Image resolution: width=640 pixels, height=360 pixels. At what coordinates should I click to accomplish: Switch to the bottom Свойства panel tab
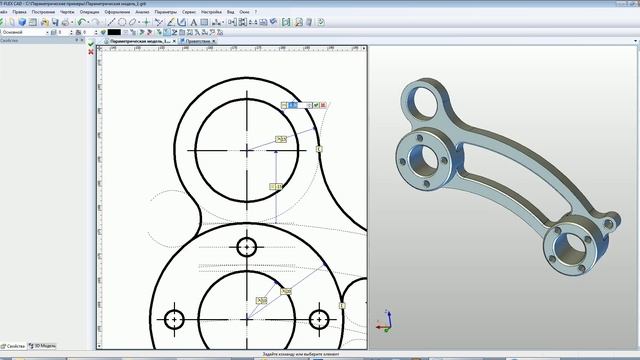[13, 346]
